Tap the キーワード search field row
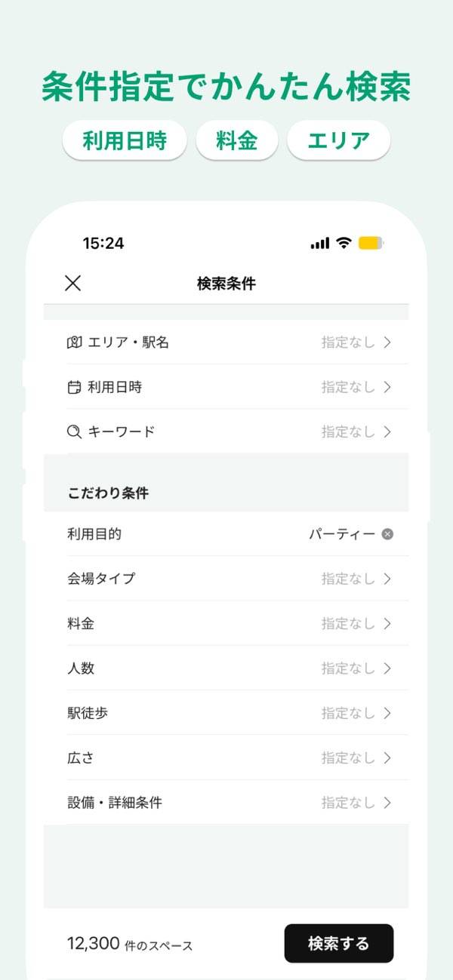This screenshot has height=980, width=453. (226, 432)
